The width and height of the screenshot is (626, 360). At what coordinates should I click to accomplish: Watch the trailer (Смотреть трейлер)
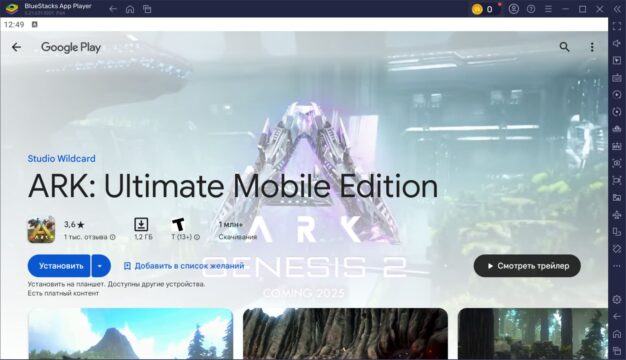(527, 266)
